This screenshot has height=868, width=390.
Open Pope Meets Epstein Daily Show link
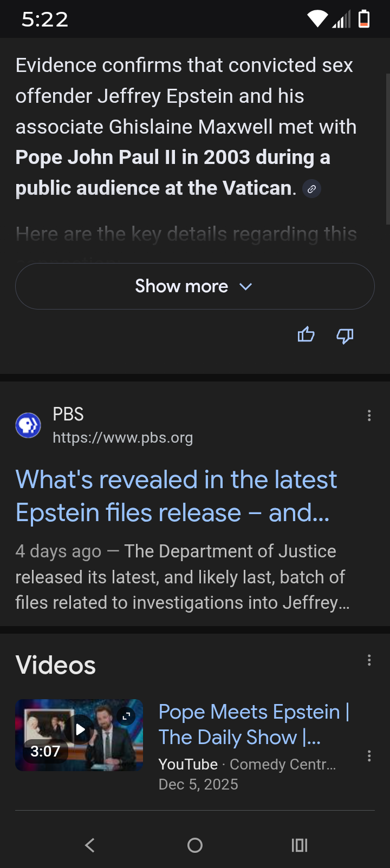point(253,724)
